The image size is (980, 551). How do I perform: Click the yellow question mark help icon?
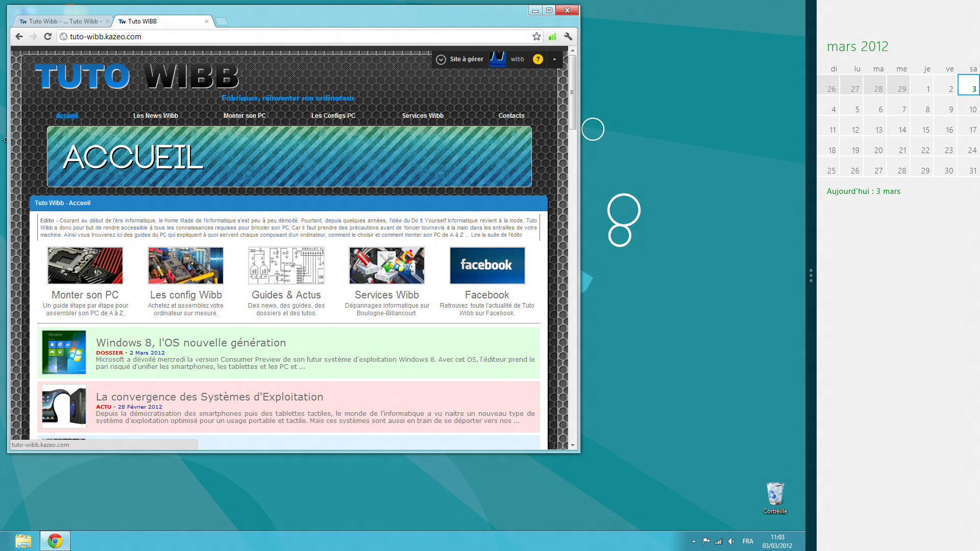(537, 59)
